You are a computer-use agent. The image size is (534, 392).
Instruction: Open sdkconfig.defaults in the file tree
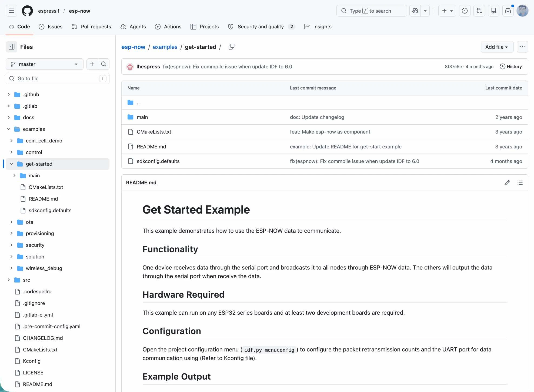[x=50, y=210]
